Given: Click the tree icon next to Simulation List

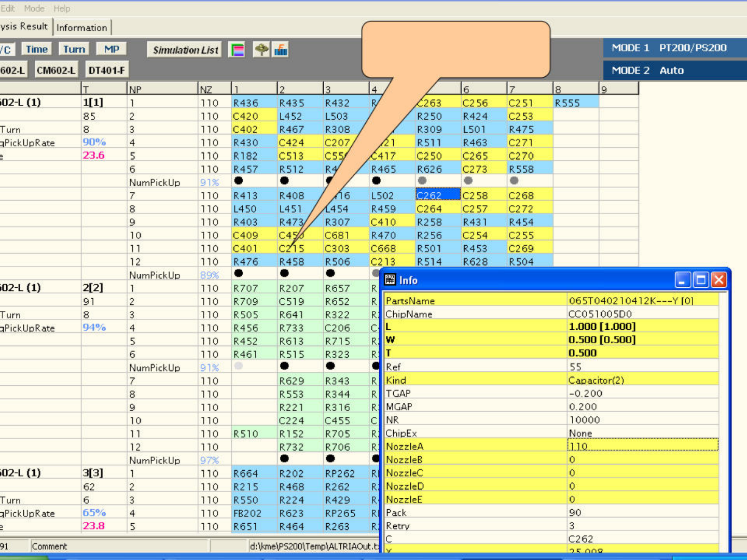Looking at the screenshot, I should [x=261, y=50].
